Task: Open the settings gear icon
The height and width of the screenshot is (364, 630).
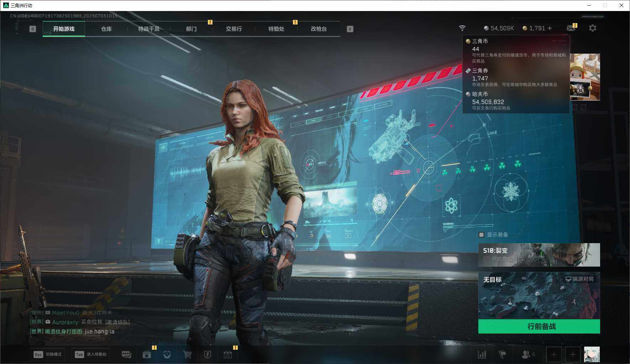Action: coord(592,28)
